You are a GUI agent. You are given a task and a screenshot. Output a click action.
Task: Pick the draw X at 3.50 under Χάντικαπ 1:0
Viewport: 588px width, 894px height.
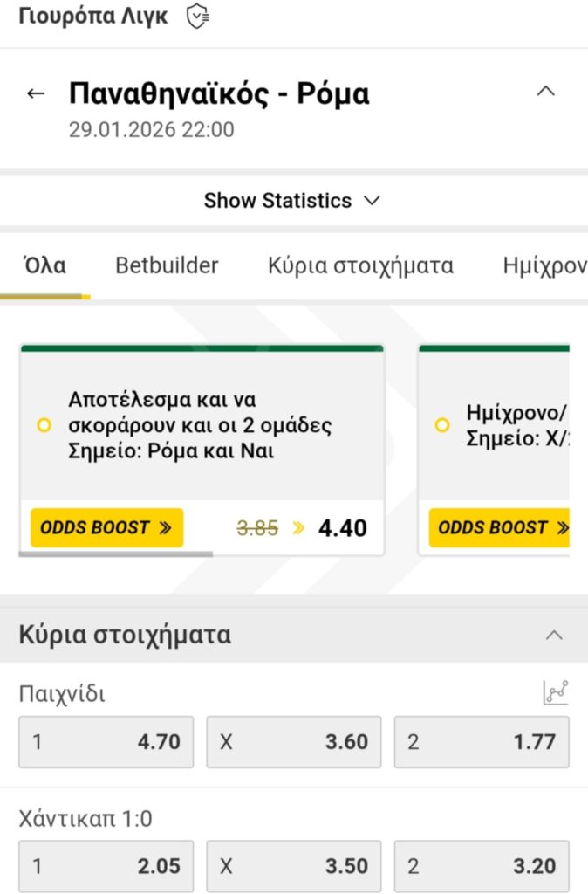pyautogui.click(x=293, y=865)
